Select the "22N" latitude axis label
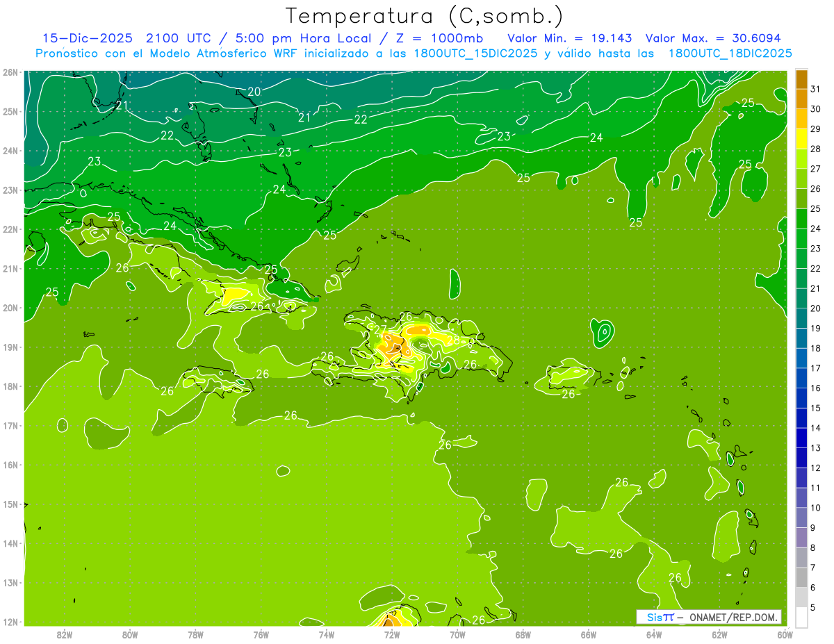This screenshot has height=644, width=834. tap(10, 229)
